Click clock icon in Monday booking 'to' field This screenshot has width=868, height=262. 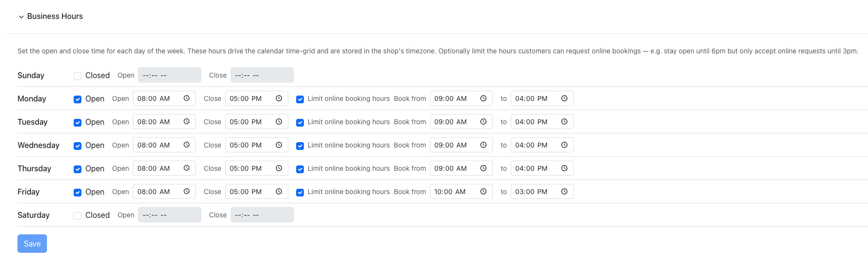[x=565, y=98]
